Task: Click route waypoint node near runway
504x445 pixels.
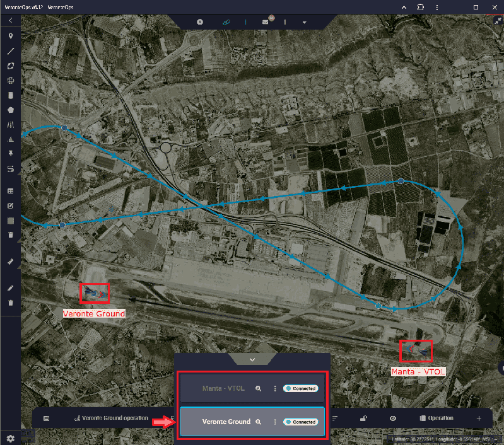Action: 378,306
